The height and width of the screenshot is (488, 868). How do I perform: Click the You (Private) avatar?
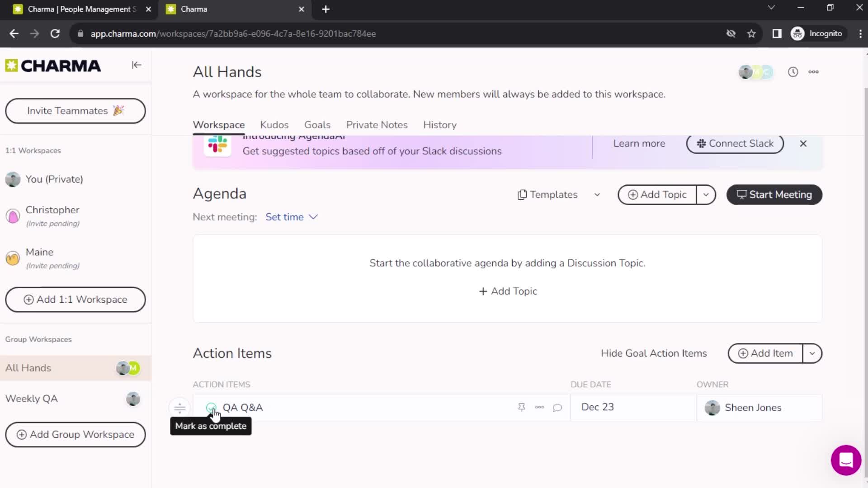point(13,179)
